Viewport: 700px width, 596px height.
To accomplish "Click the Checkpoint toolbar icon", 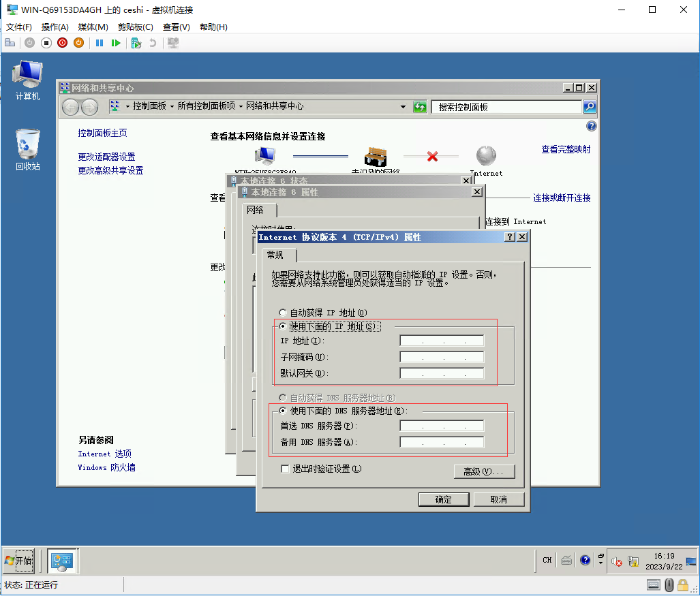I will (x=136, y=43).
